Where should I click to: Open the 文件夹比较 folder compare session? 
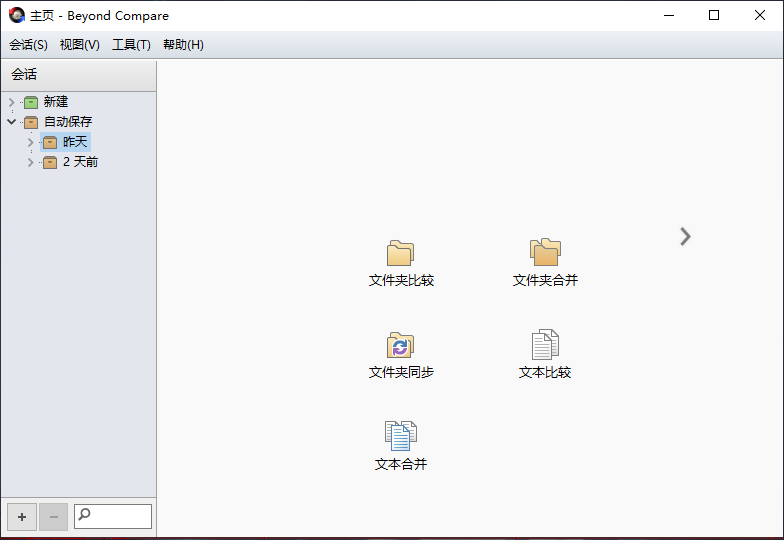[x=400, y=264]
